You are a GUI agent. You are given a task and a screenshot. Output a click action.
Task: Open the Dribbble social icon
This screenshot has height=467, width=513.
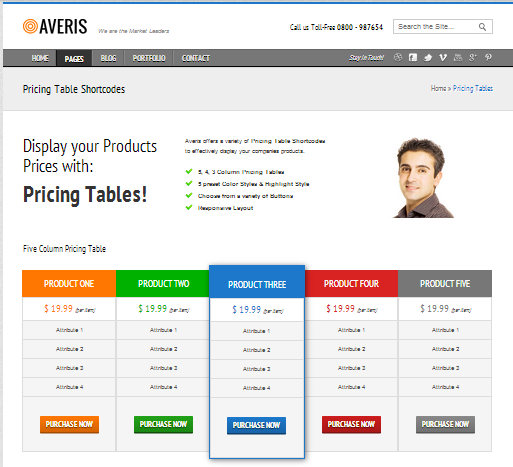398,57
